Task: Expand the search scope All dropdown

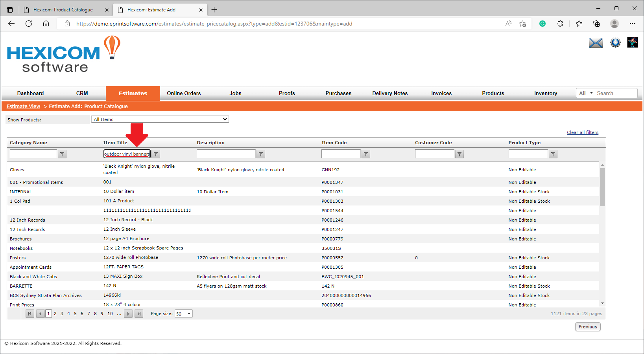Action: 586,93
